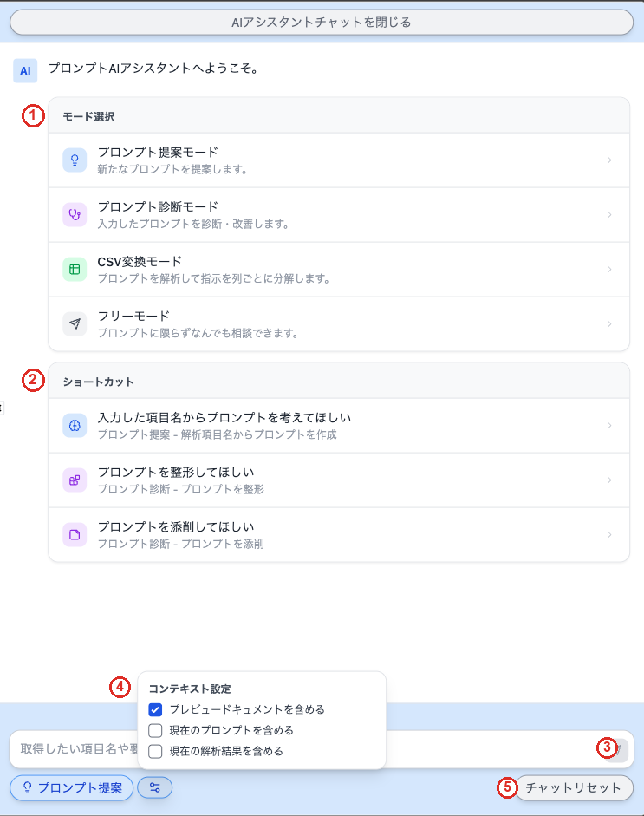Uncheck プレビュードキュメントを含める
Screen dimensions: 644x816
coord(155,710)
